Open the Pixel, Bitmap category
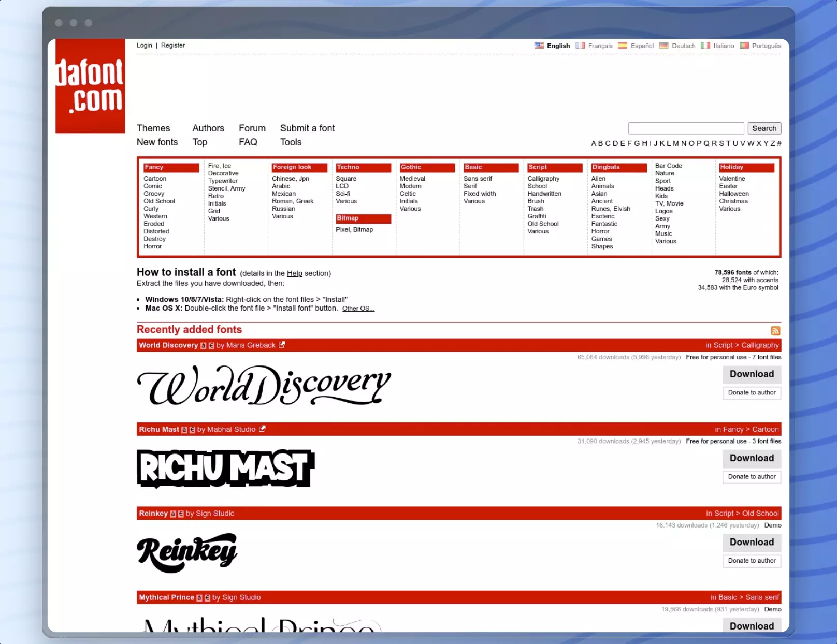This screenshot has width=837, height=644. [354, 230]
